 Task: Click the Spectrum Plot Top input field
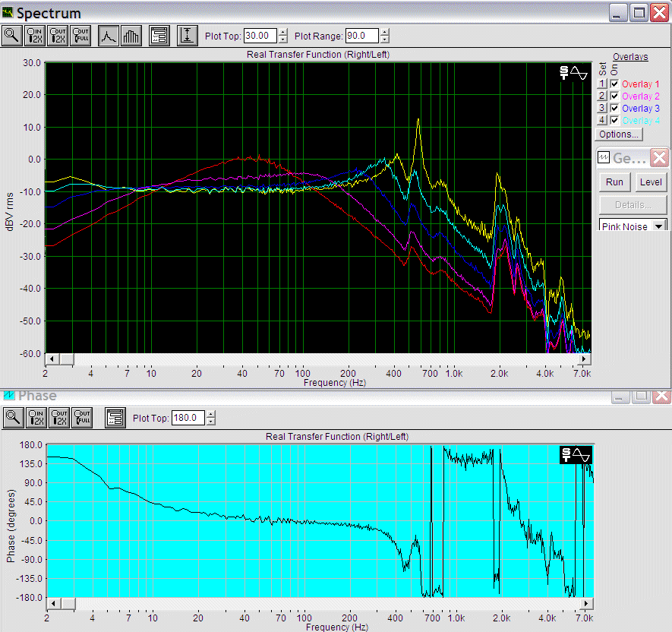260,36
